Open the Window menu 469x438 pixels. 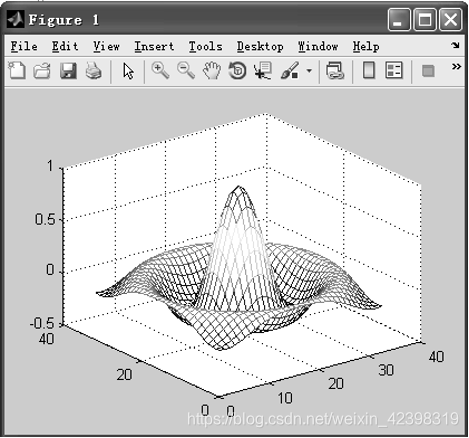(x=318, y=46)
